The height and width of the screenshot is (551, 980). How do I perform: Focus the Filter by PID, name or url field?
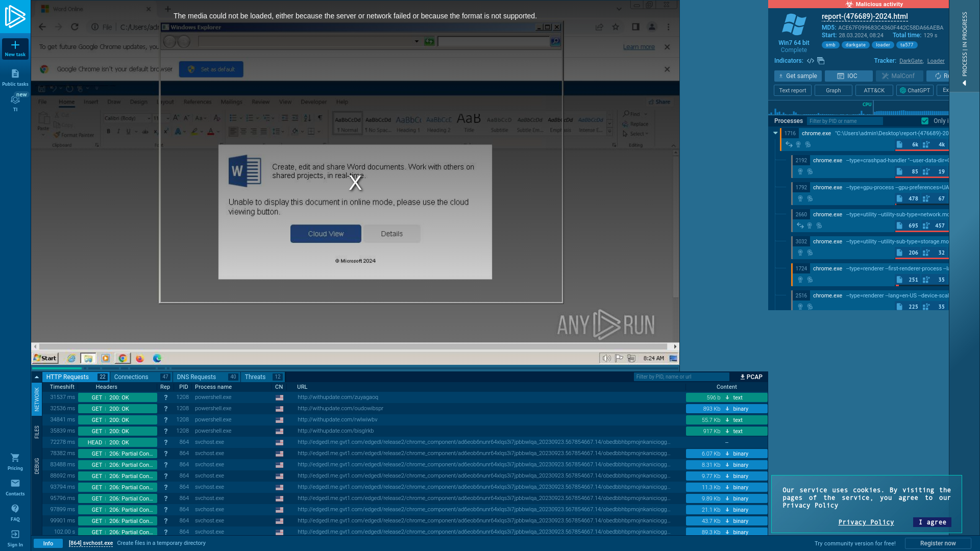click(681, 377)
